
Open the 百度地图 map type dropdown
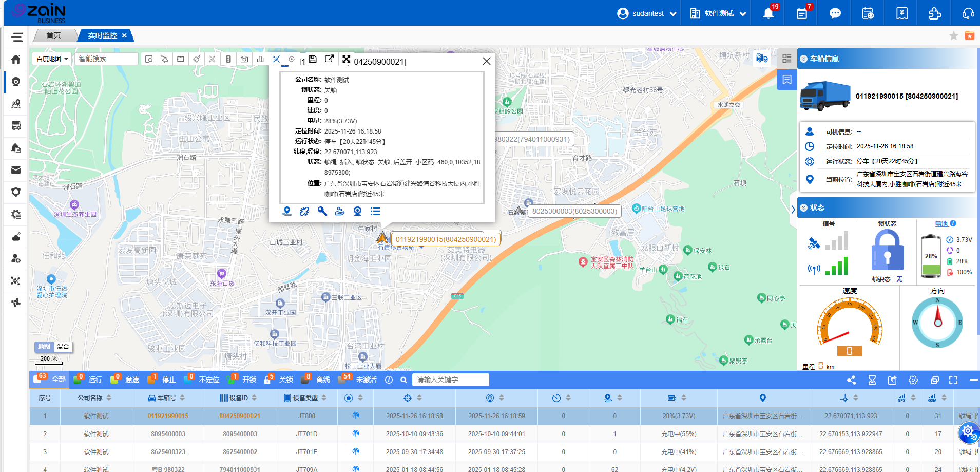click(x=52, y=59)
